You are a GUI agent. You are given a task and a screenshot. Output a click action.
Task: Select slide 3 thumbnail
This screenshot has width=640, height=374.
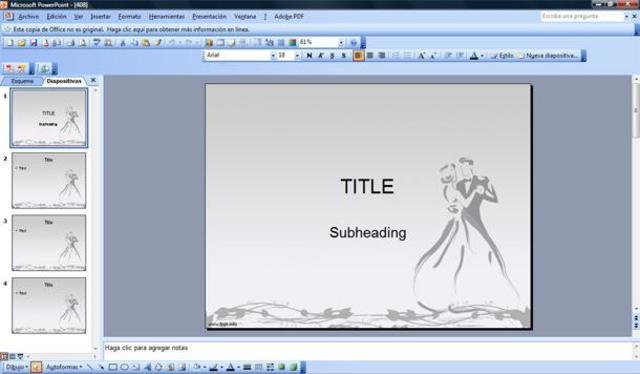[x=49, y=243]
